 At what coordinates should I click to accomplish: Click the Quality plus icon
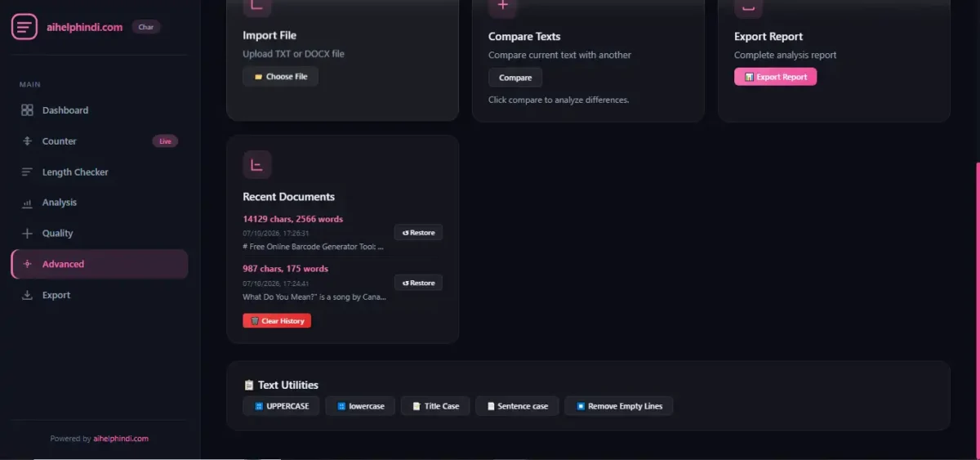tap(27, 234)
